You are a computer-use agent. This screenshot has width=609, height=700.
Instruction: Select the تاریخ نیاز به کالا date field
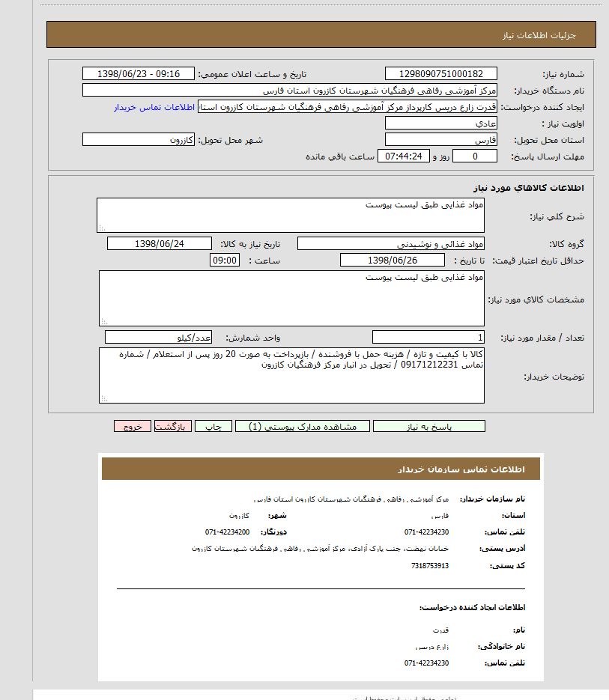(160, 243)
